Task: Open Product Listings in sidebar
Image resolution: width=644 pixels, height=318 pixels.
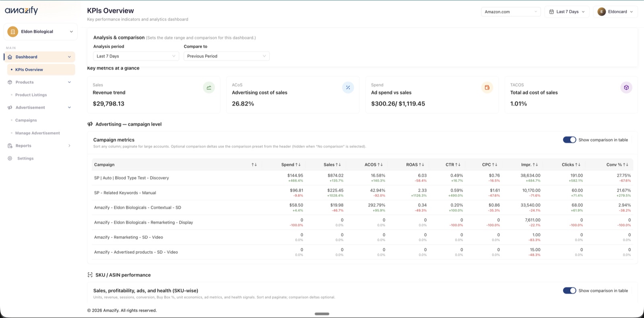Action: pyautogui.click(x=31, y=95)
